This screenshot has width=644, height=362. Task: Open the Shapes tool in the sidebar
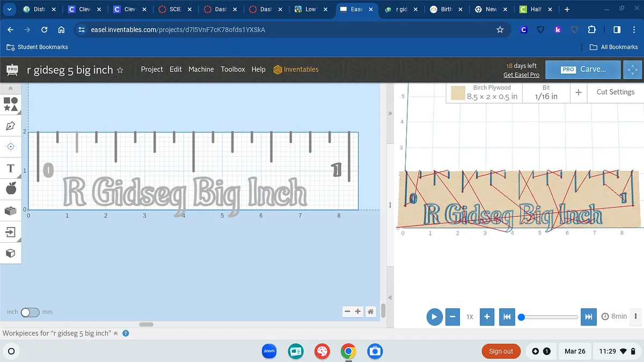tap(11, 104)
